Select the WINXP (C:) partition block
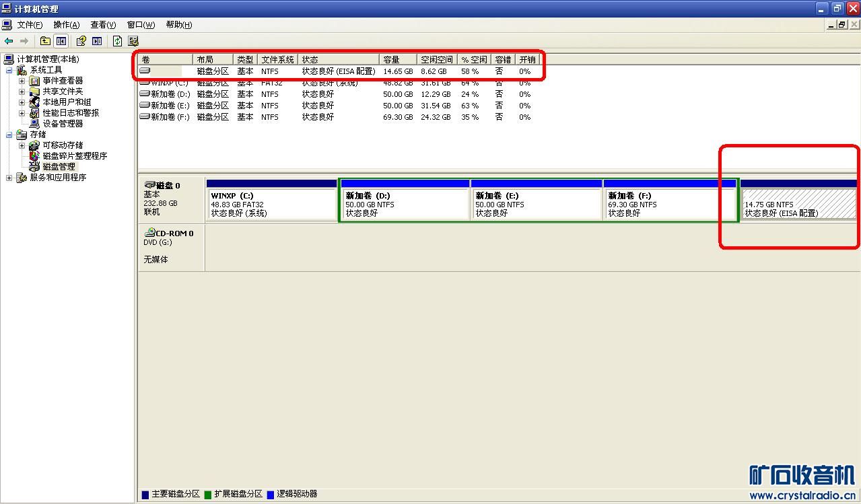 [x=271, y=200]
